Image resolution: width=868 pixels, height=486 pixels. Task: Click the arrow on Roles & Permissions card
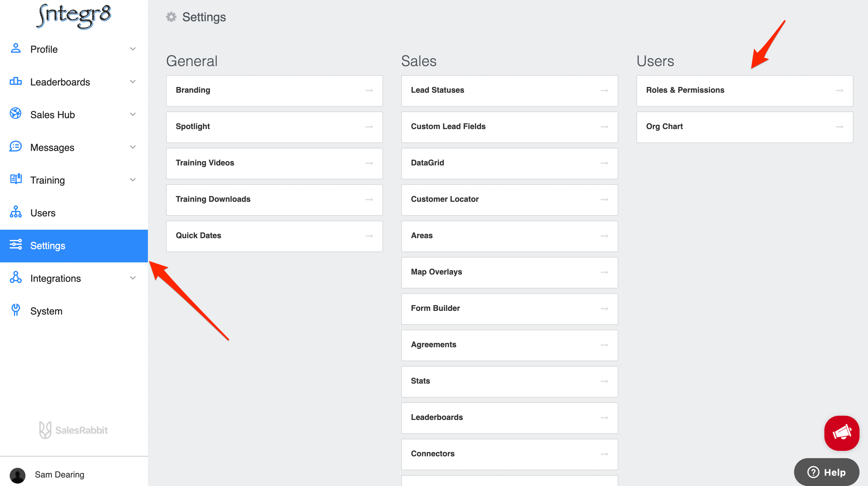point(839,91)
